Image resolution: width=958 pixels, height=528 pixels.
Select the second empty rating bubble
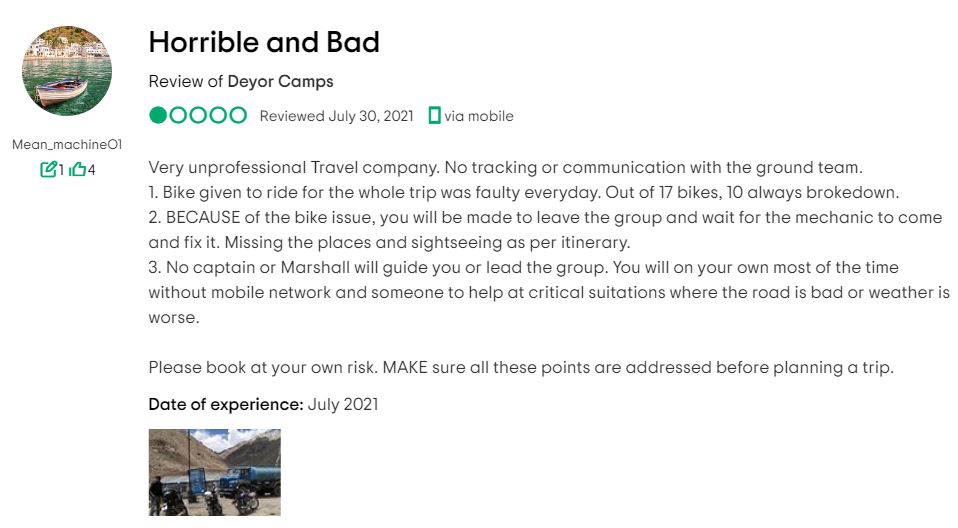[178, 115]
